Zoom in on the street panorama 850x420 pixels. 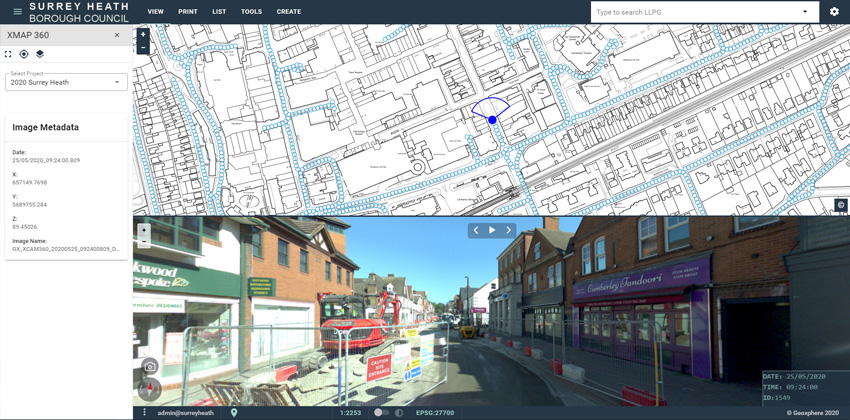pos(144,230)
